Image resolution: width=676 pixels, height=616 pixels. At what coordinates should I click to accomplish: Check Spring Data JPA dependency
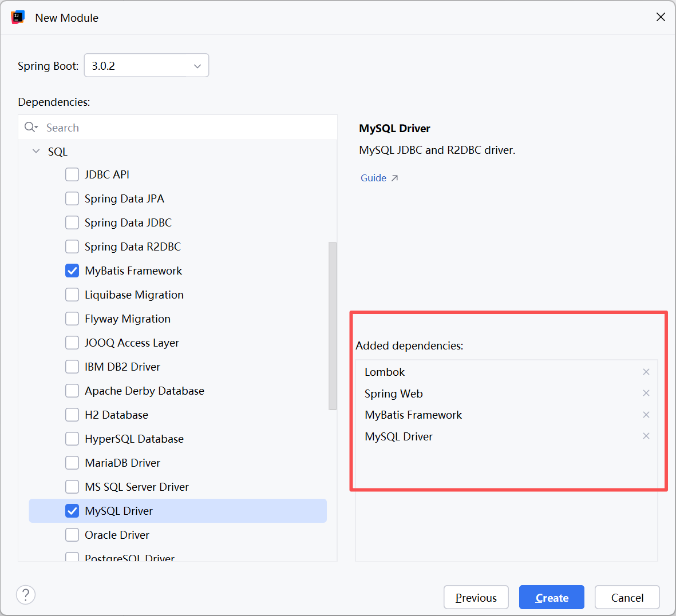(x=72, y=198)
